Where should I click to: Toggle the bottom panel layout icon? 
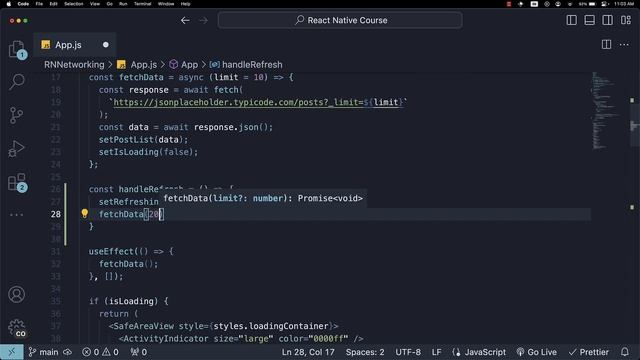[x=589, y=20]
